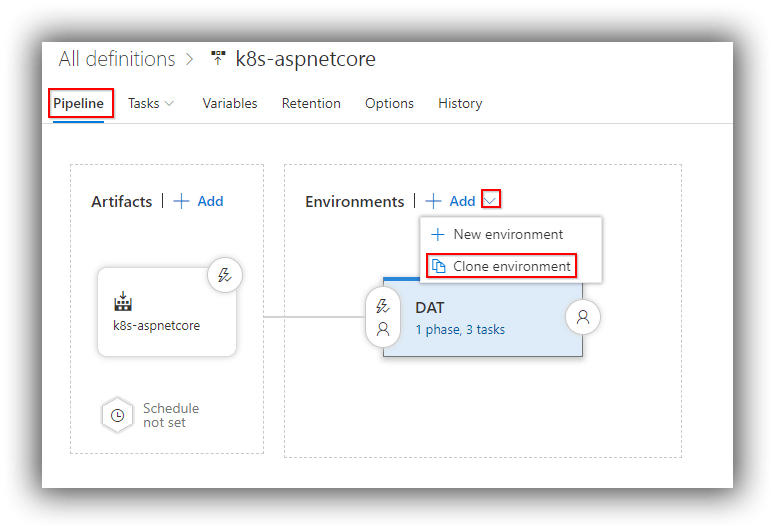This screenshot has width=775, height=530.
Task: Click the release definition icon beside k8s-aspnetcore
Action: pyautogui.click(x=218, y=58)
